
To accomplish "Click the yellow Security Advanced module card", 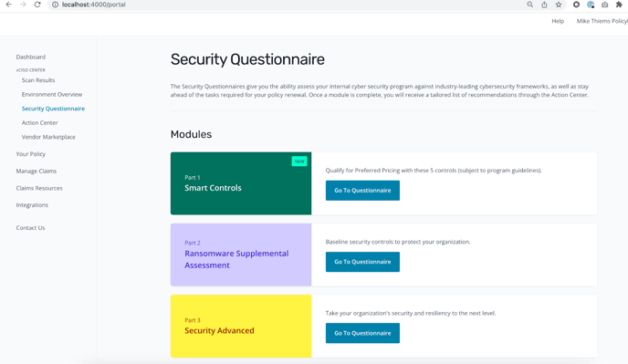I will (241, 326).
